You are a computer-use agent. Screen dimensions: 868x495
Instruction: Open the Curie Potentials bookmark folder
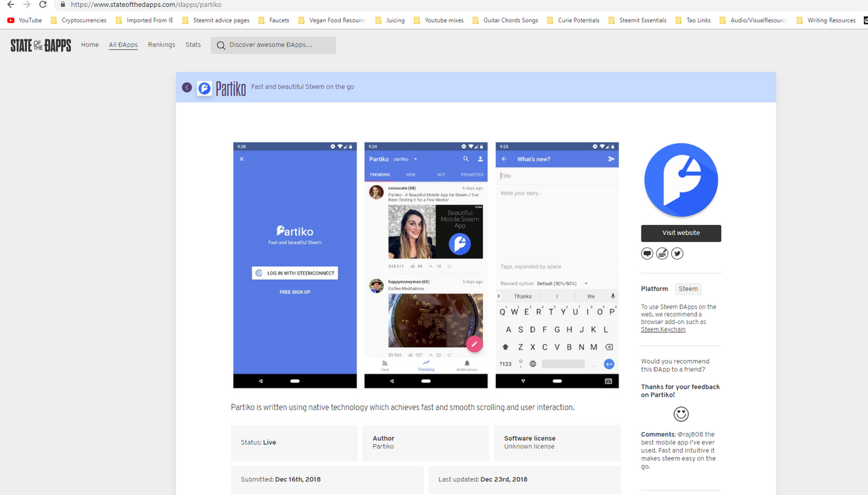(573, 20)
